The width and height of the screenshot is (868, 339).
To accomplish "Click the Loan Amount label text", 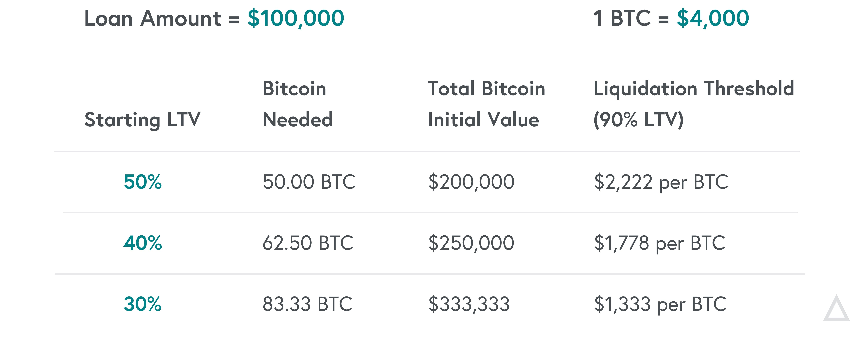I will [153, 18].
